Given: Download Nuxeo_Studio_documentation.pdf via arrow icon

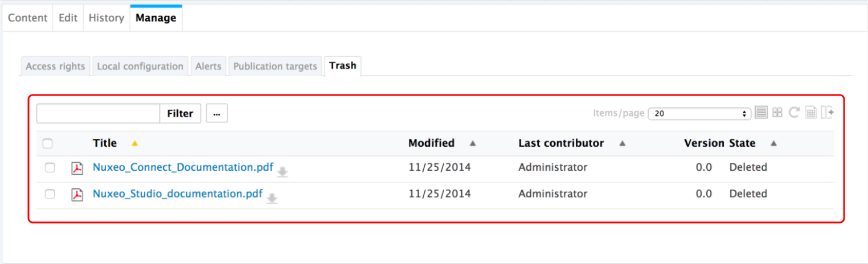Looking at the screenshot, I should (272, 198).
